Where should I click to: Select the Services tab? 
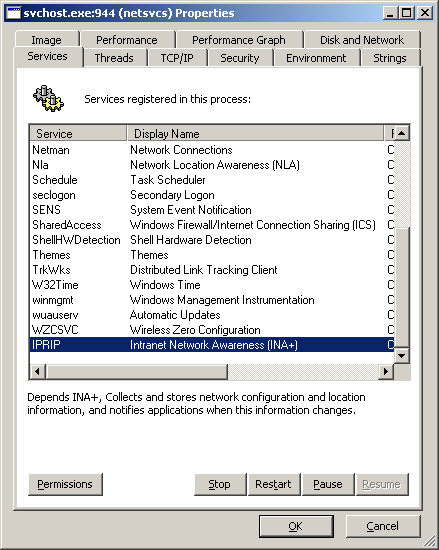click(48, 56)
